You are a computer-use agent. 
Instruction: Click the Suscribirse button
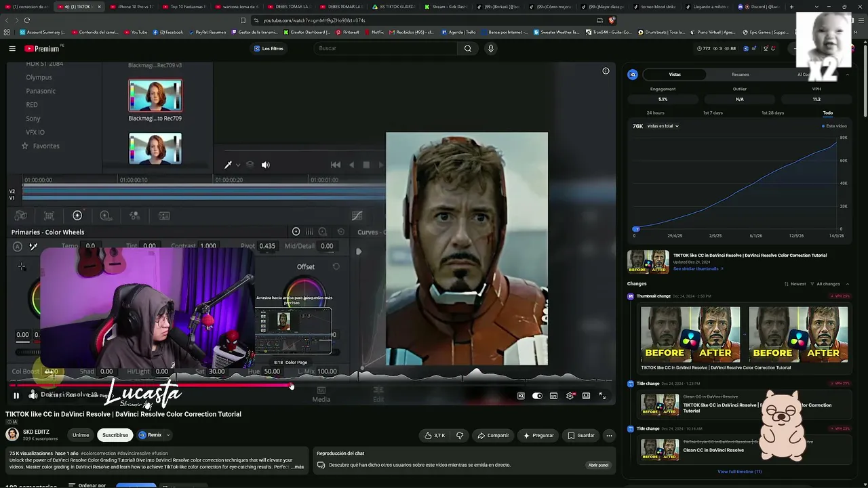pyautogui.click(x=115, y=435)
